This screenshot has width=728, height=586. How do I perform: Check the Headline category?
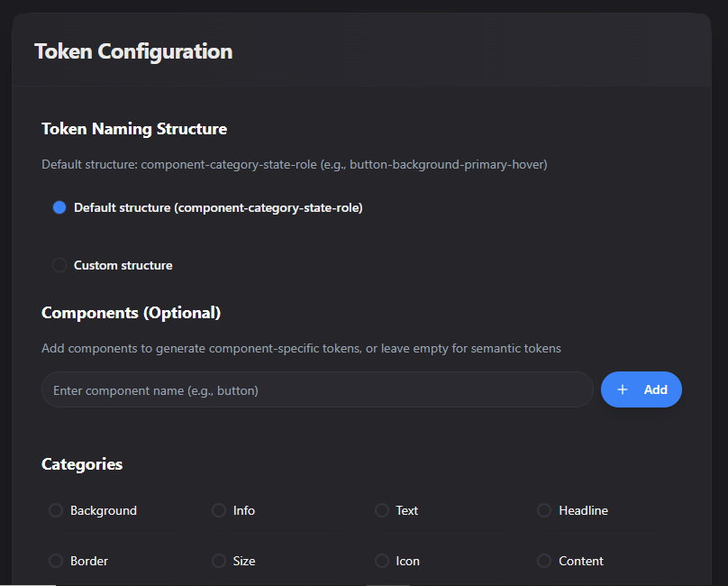(544, 510)
